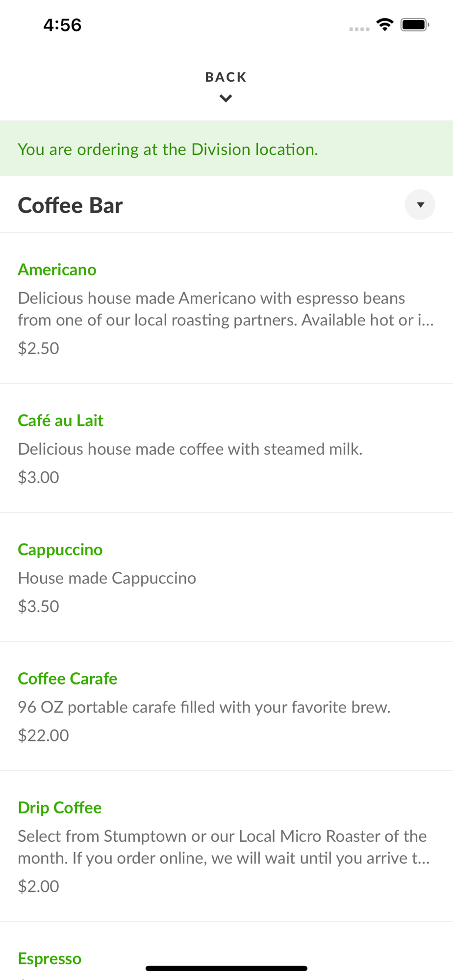Select Café au Lait from menu
The width and height of the screenshot is (453, 980).
[61, 420]
